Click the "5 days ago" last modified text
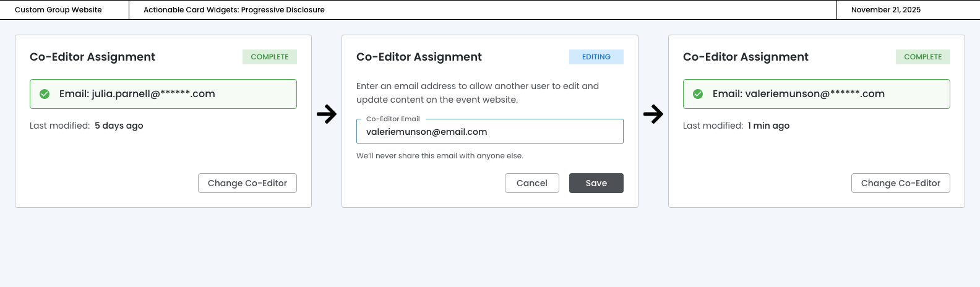This screenshot has height=287, width=980. (x=119, y=126)
